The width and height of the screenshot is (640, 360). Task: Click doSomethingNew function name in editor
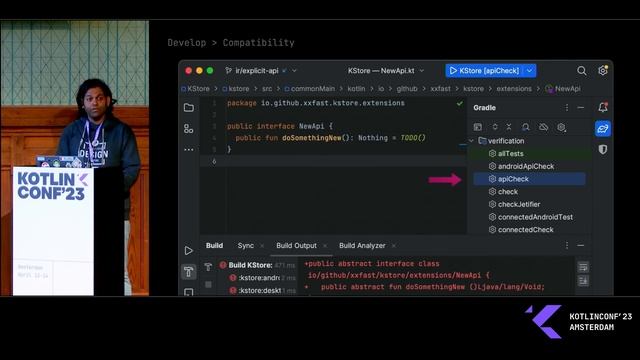tap(312, 138)
